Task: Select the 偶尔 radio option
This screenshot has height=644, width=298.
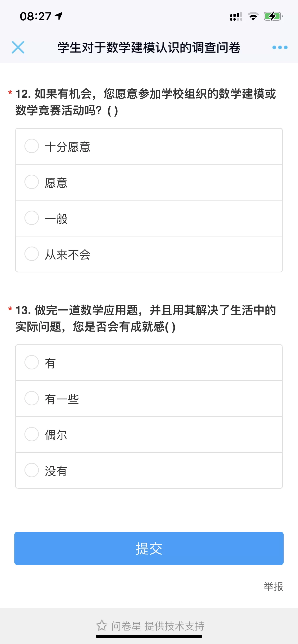Action: click(x=32, y=434)
